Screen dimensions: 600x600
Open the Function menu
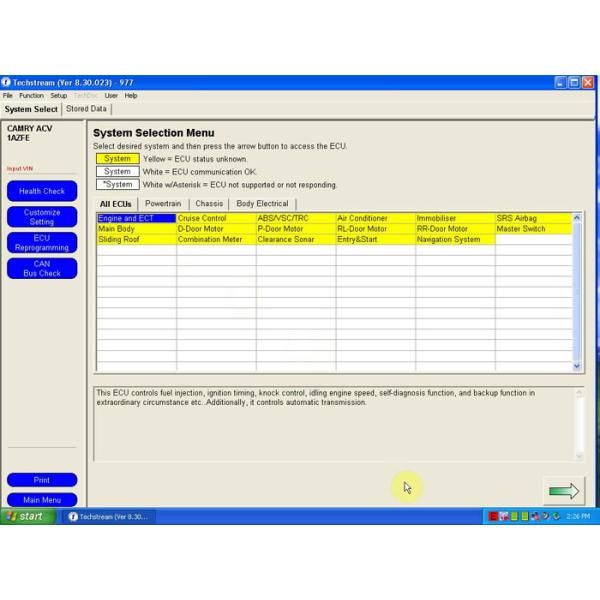[x=31, y=95]
